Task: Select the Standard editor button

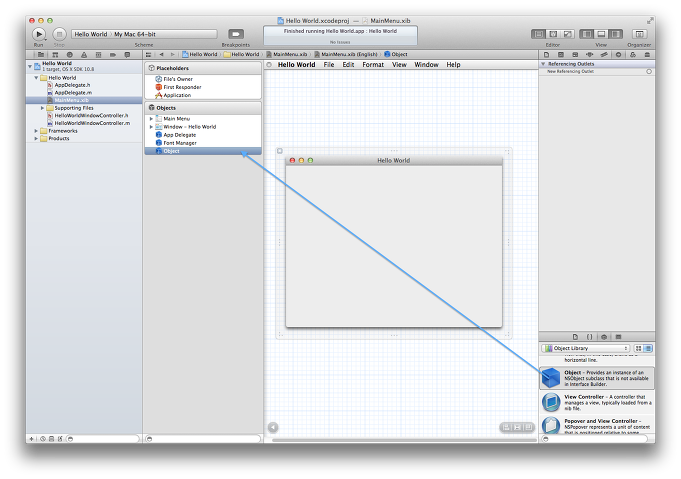Action: tap(539, 34)
